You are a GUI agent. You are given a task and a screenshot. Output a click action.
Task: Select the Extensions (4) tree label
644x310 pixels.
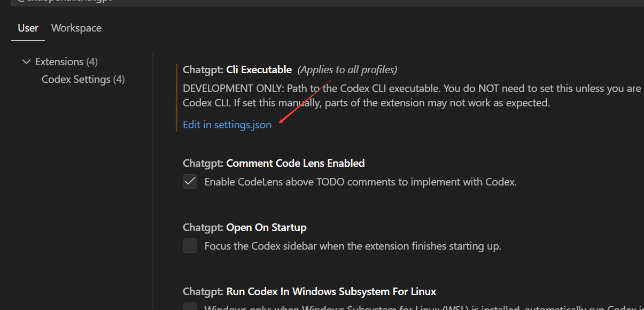click(66, 62)
